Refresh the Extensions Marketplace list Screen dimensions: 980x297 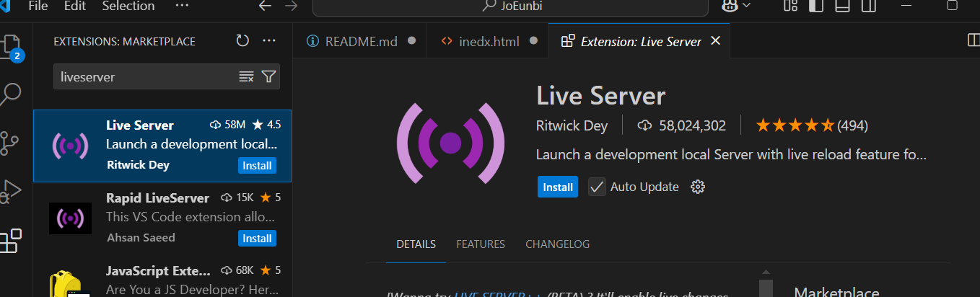point(242,41)
